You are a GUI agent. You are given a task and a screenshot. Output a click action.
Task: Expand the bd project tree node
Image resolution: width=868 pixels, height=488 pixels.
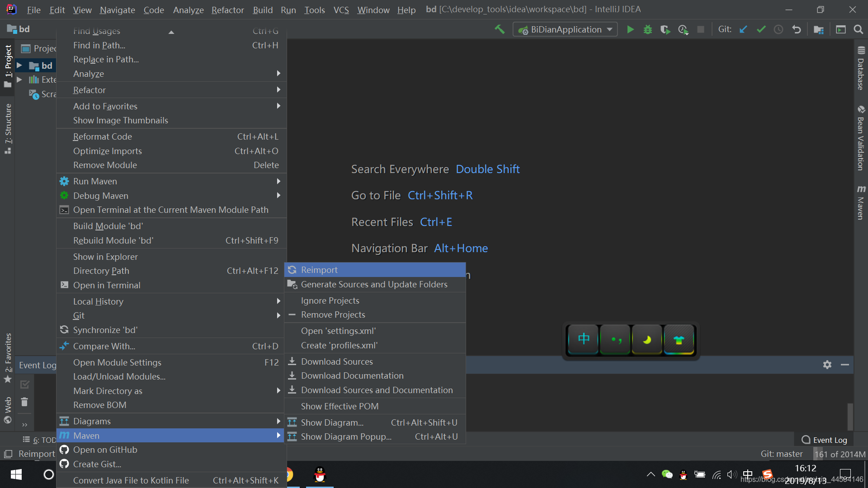click(19, 66)
